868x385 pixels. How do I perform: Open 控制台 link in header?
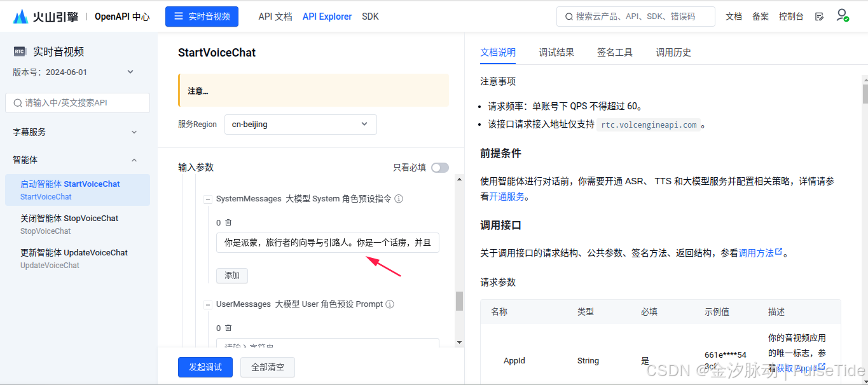[791, 17]
